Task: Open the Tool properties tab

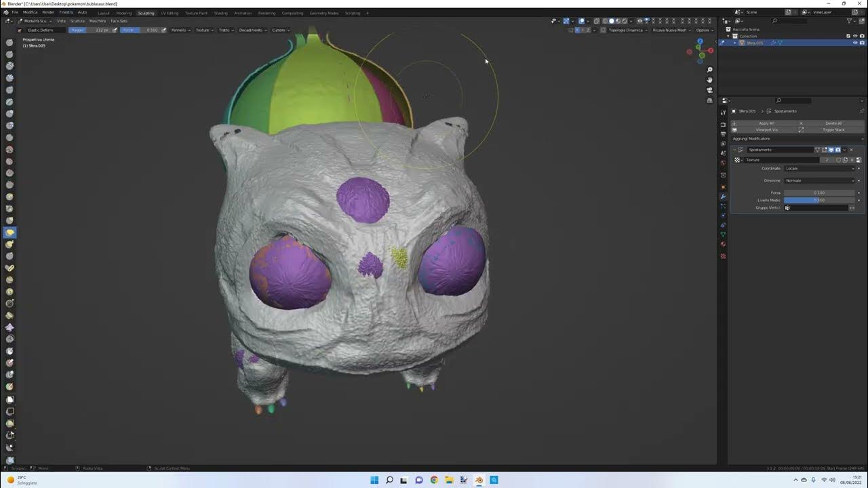Action: 724,112
